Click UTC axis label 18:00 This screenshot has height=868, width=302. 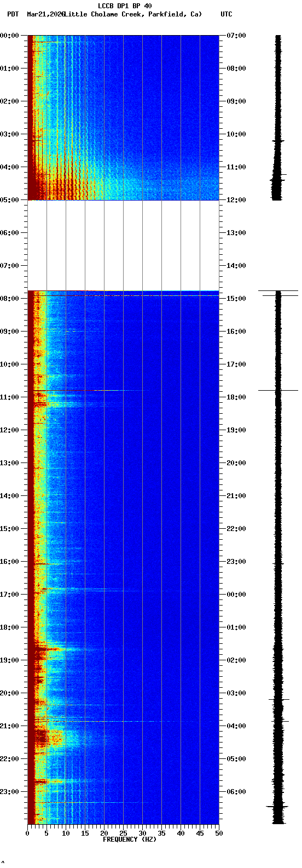[236, 397]
